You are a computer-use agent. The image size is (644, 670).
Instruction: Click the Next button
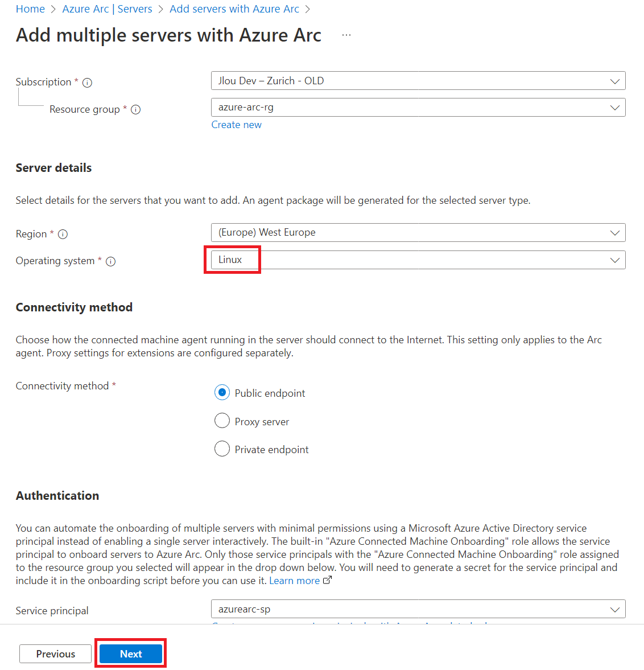pyautogui.click(x=131, y=653)
